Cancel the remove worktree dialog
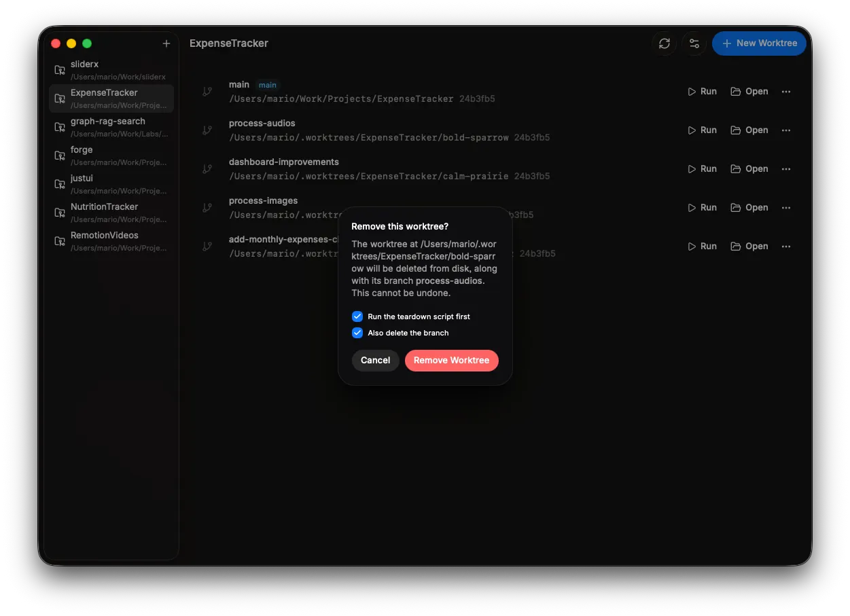The height and width of the screenshot is (616, 850). click(375, 361)
